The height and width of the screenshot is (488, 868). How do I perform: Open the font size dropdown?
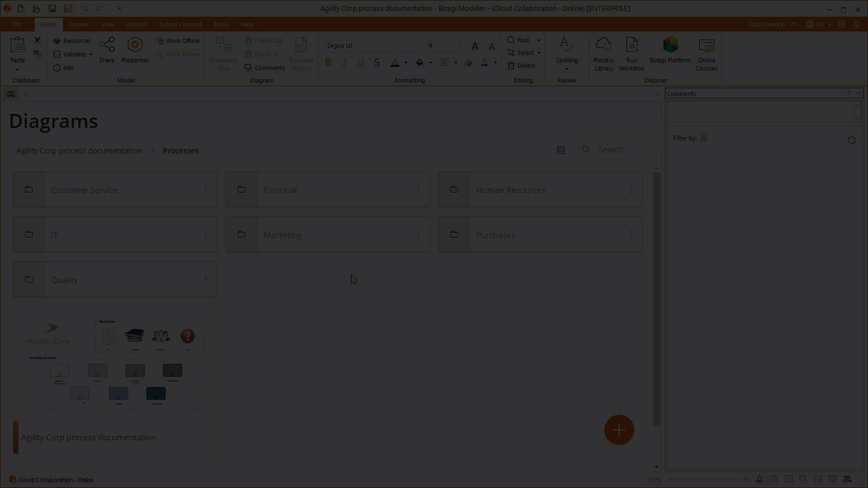click(x=455, y=46)
